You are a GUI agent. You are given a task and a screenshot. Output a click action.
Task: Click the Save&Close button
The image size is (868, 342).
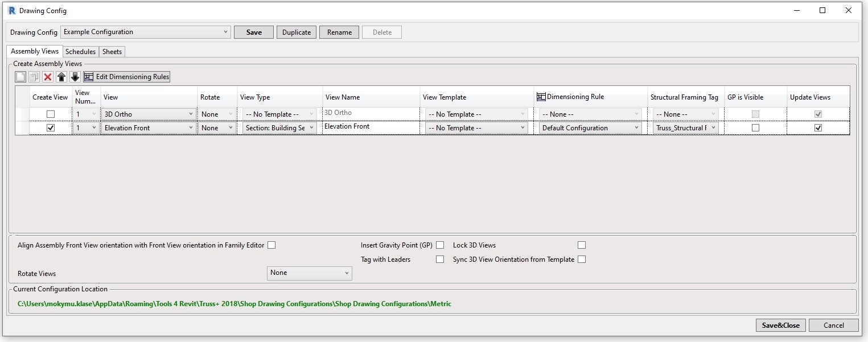(x=780, y=325)
